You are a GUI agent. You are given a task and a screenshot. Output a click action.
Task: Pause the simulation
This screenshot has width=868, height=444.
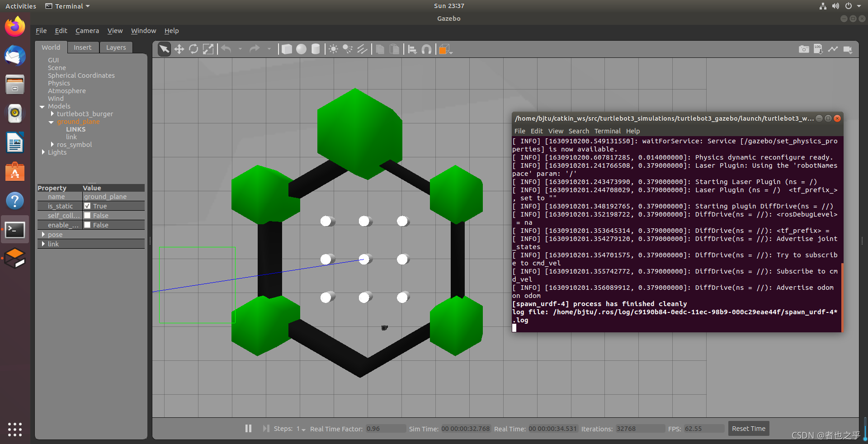tap(248, 428)
